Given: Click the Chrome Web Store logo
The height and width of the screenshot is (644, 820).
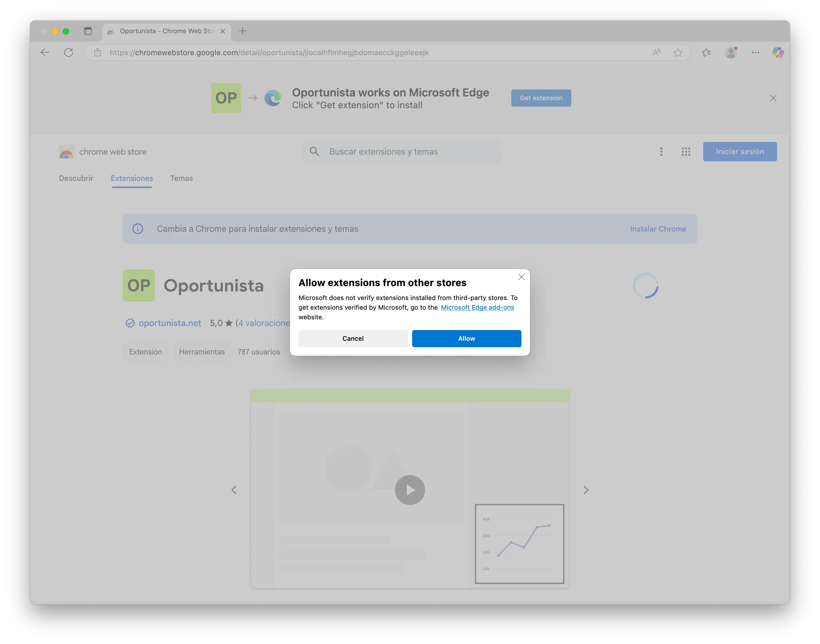Looking at the screenshot, I should click(x=67, y=152).
